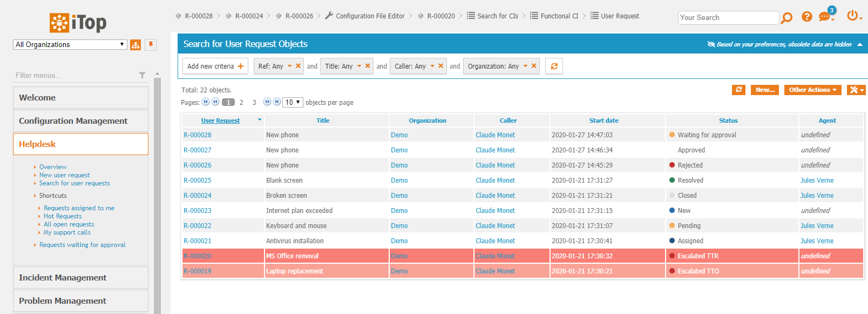
Task: Open the tools wrench icon menu
Action: (856, 90)
